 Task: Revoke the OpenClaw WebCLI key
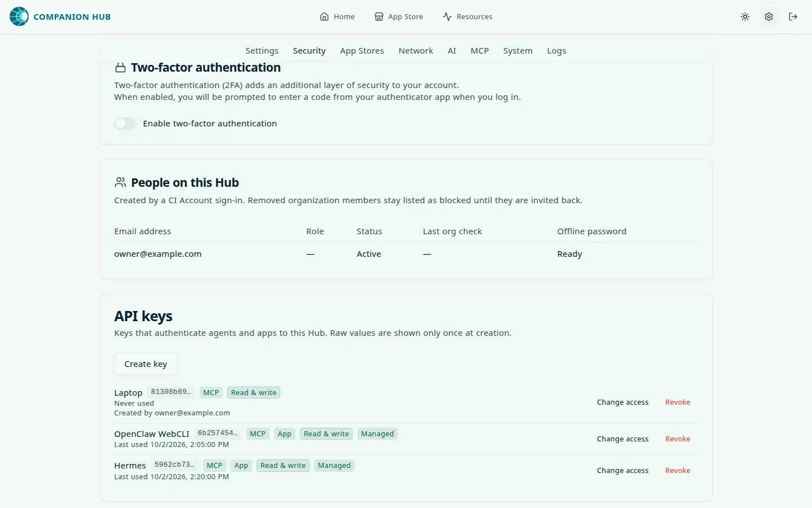pos(678,439)
